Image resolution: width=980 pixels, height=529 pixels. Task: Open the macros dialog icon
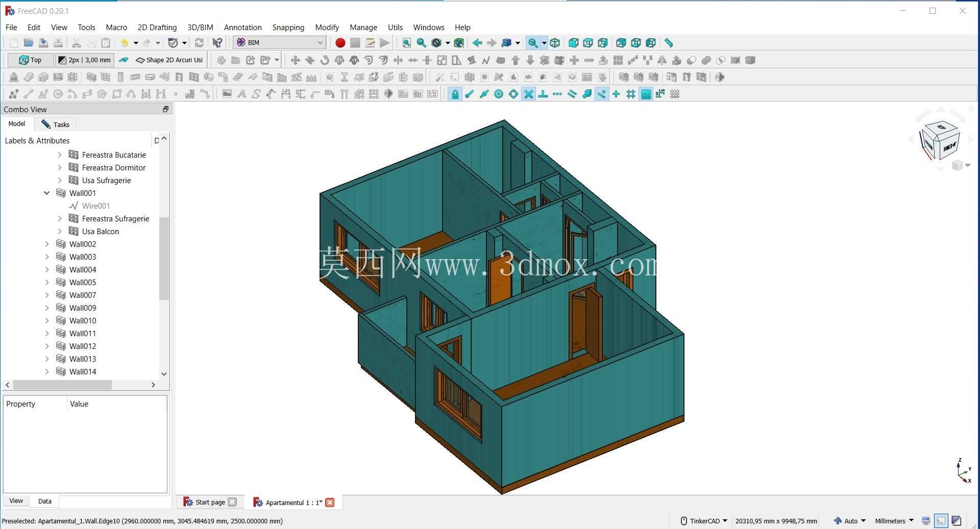(x=370, y=43)
